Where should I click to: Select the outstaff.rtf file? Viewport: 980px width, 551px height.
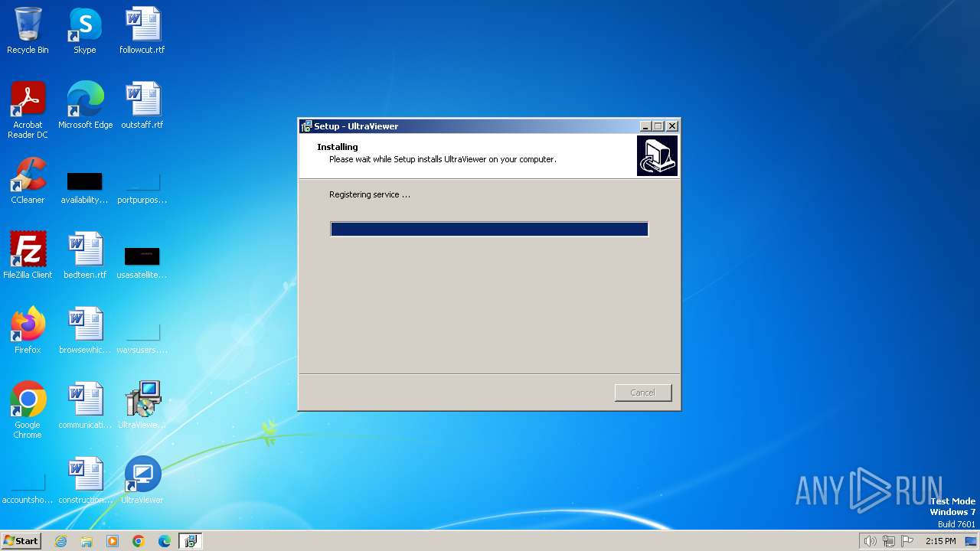(x=142, y=106)
